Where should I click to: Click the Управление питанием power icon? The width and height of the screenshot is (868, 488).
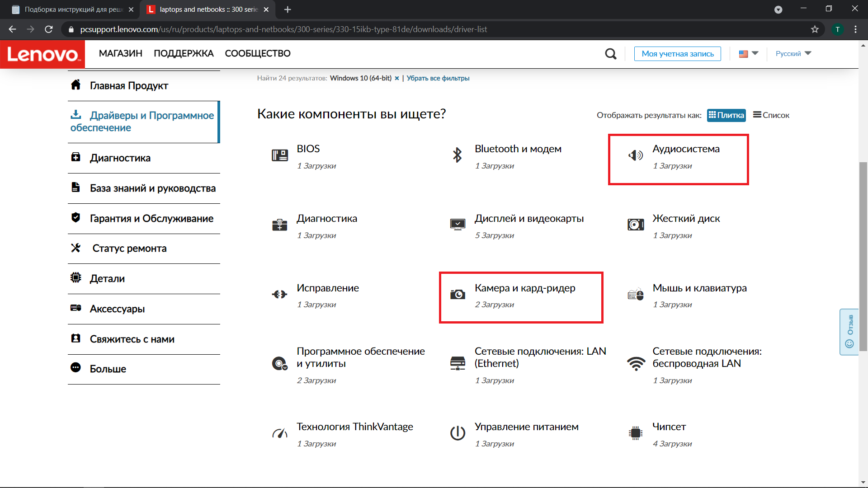458,433
